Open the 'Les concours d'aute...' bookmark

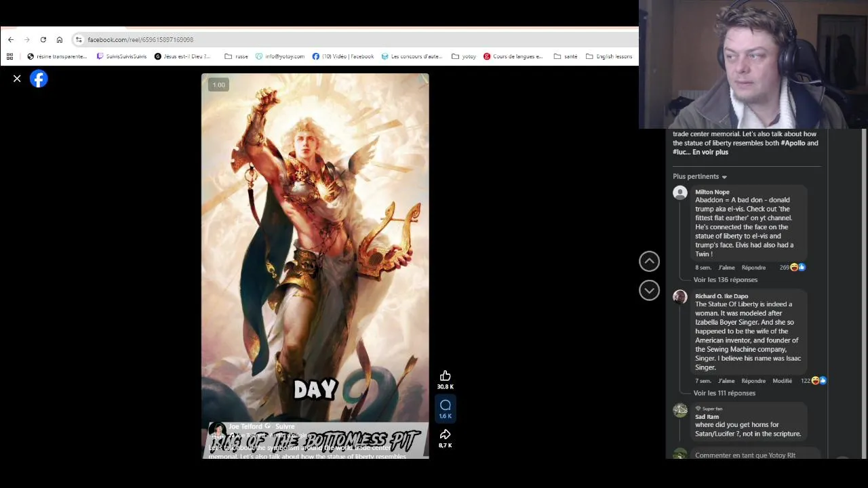[412, 56]
